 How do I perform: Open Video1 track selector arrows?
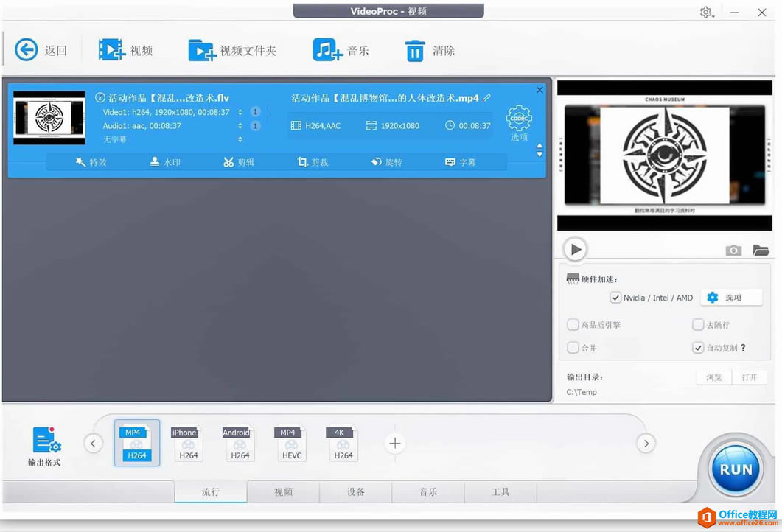tap(240, 112)
